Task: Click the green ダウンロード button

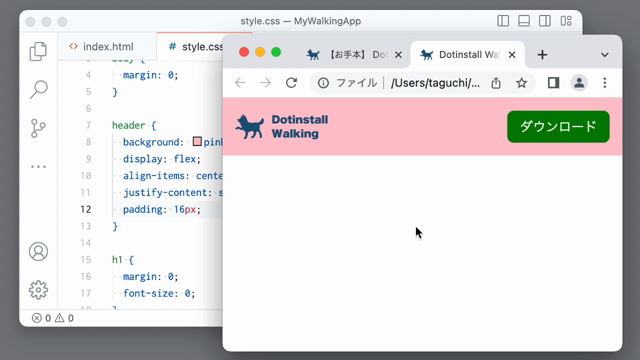Action: pyautogui.click(x=558, y=127)
